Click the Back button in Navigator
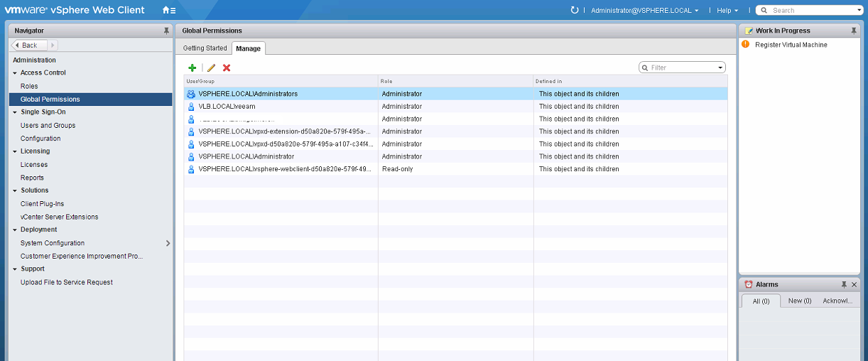This screenshot has height=361, width=868. click(x=30, y=45)
